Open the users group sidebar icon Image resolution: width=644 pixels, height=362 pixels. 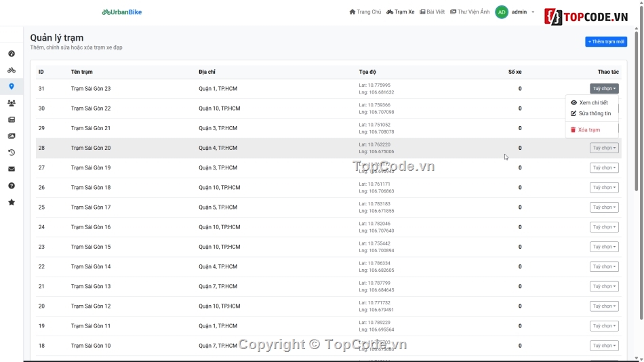tap(12, 103)
